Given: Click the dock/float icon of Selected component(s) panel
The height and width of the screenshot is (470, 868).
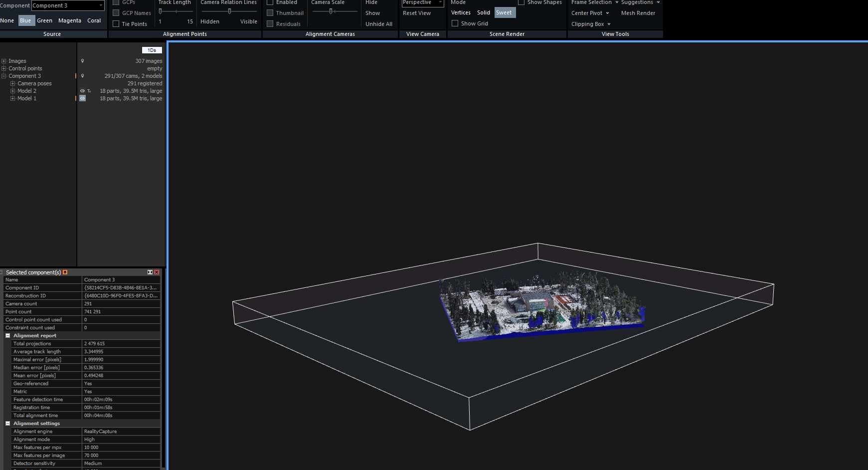Looking at the screenshot, I should [150, 272].
